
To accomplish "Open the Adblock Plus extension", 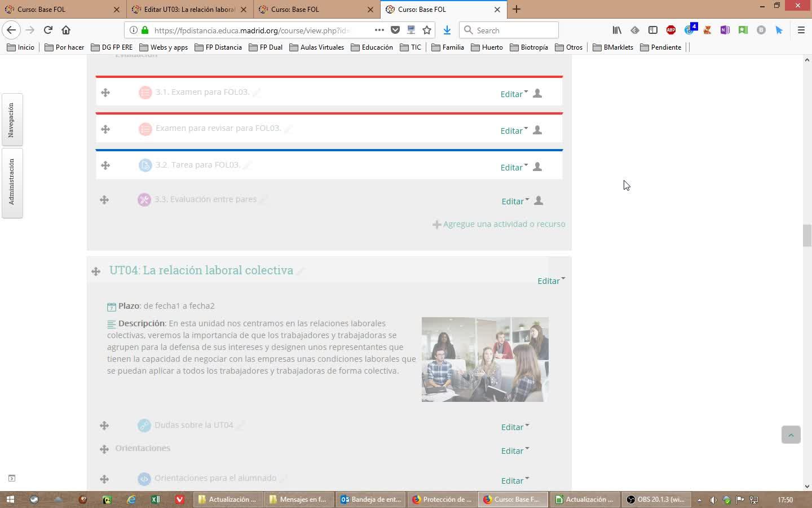I will tap(671, 30).
